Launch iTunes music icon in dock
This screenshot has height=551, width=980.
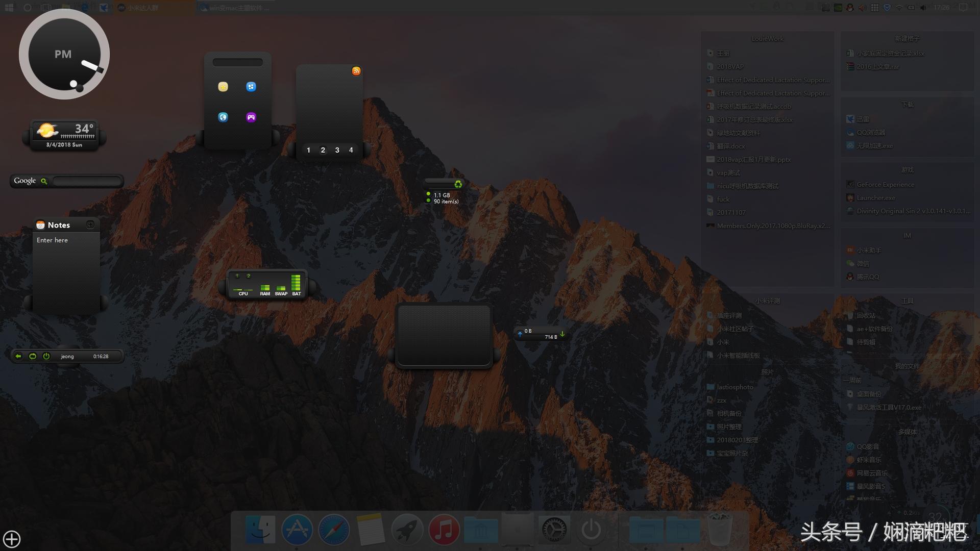[444, 530]
